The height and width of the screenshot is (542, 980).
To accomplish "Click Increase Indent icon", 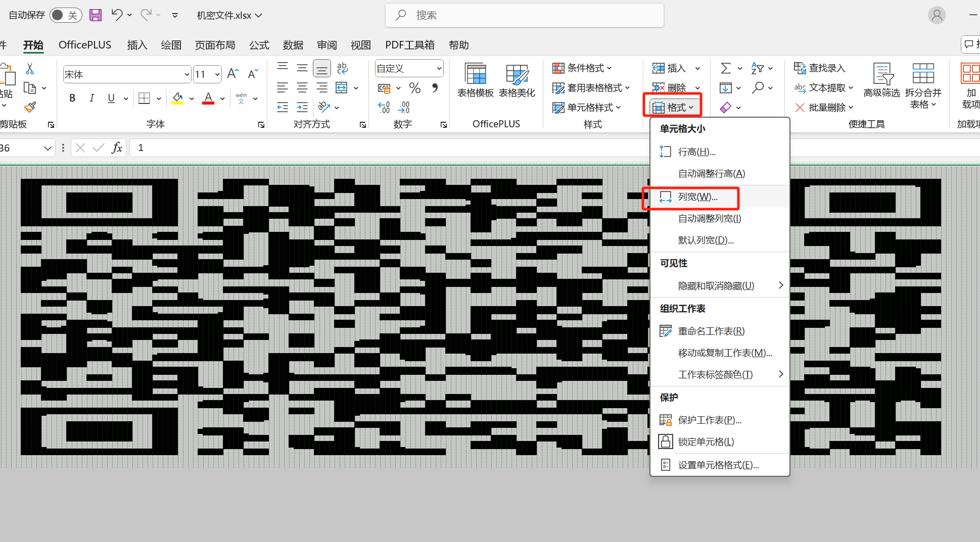I will (x=302, y=107).
